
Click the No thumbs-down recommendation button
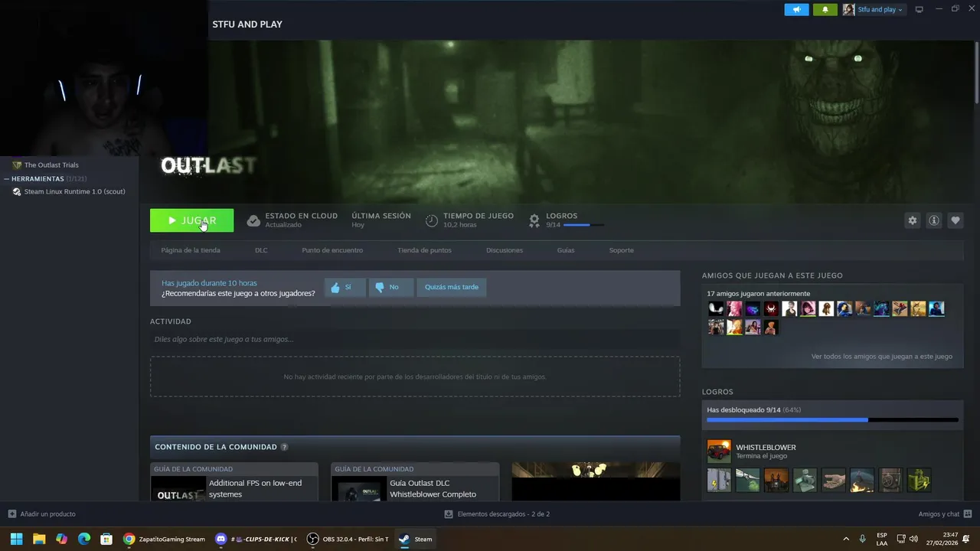coord(390,287)
